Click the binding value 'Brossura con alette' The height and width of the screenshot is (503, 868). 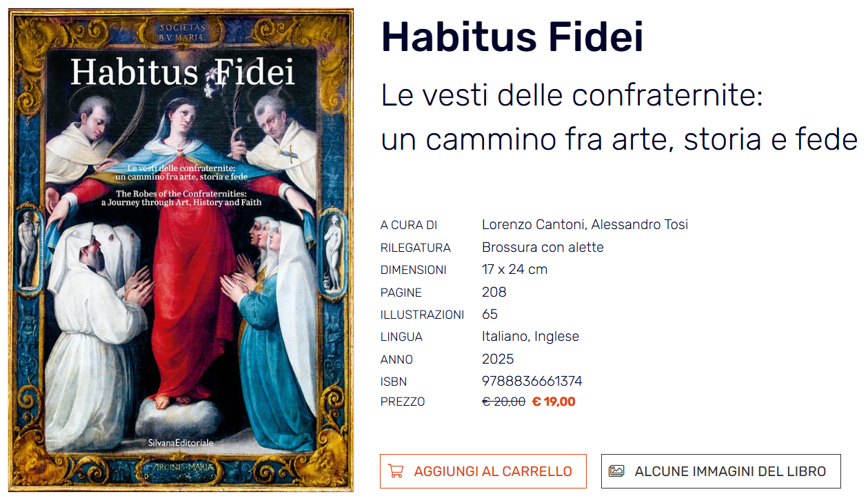pyautogui.click(x=543, y=247)
